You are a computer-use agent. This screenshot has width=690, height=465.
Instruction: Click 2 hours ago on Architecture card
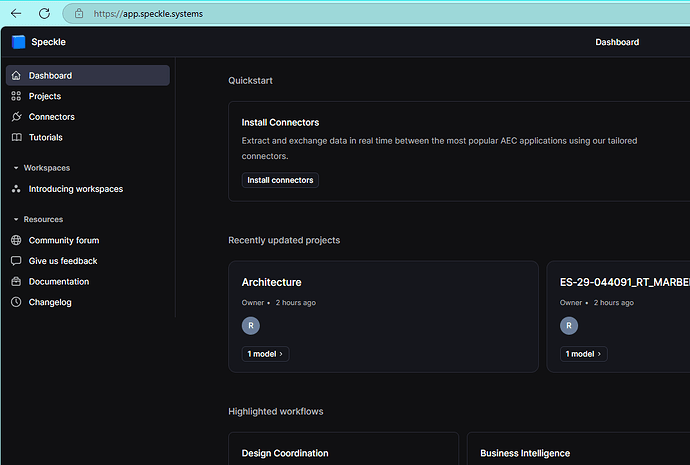point(296,303)
